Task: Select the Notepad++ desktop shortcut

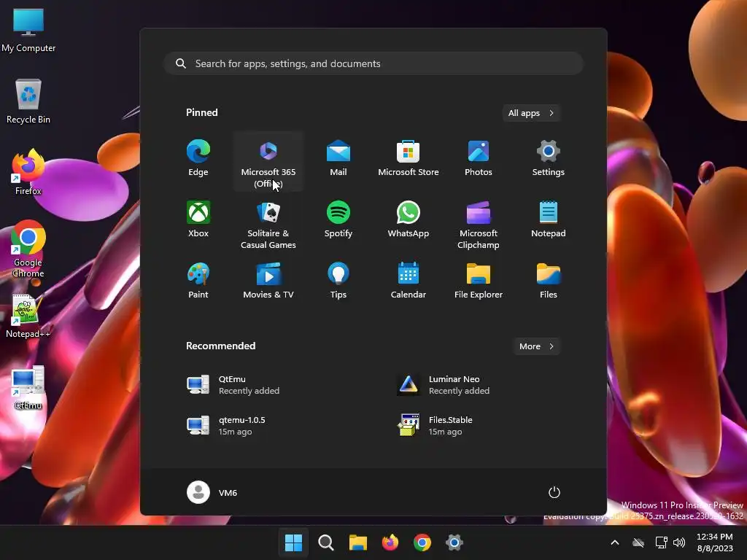Action: click(28, 316)
